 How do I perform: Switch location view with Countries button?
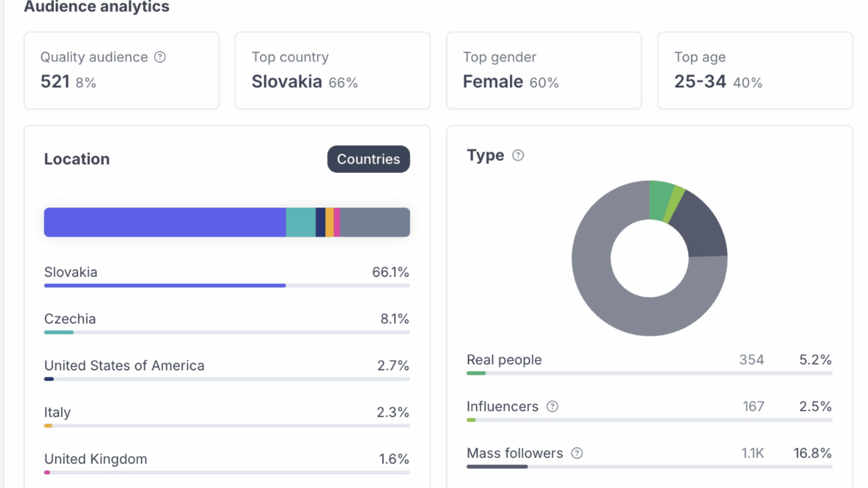coord(368,159)
